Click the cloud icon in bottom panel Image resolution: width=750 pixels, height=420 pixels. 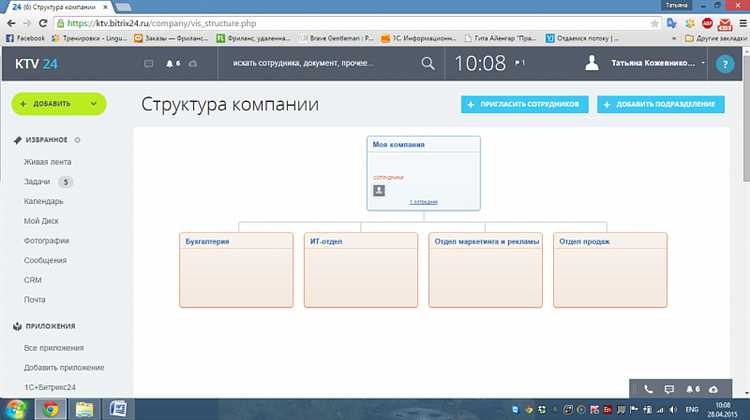[x=713, y=389]
